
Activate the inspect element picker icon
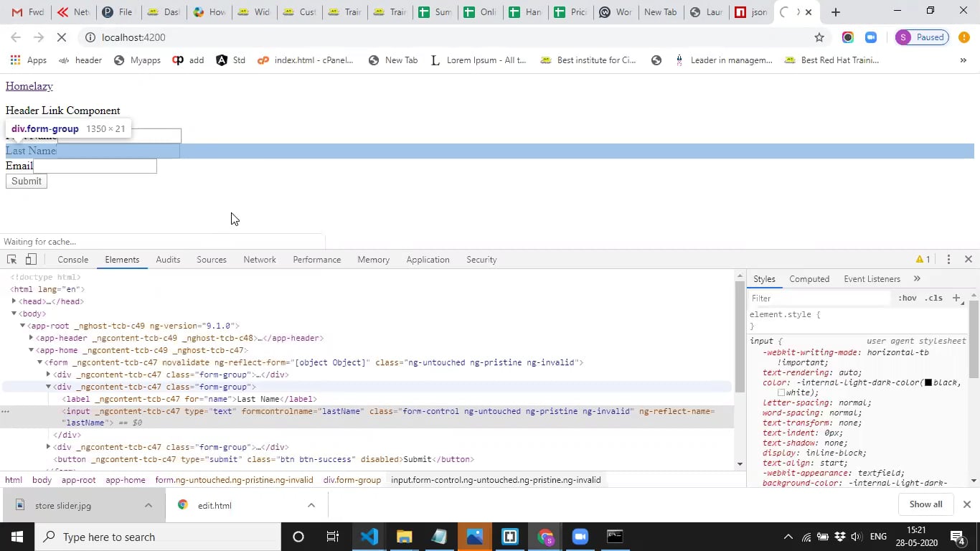[11, 260]
